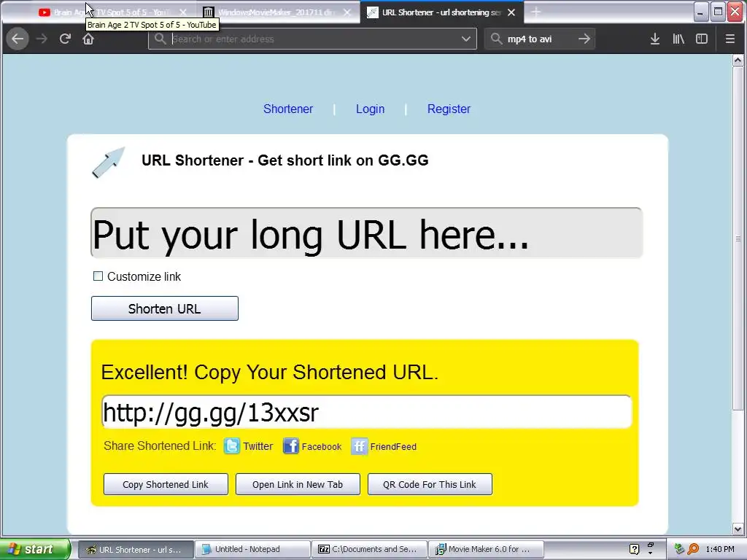747x560 pixels.
Task: Open the Windows Start menu
Action: point(35,549)
